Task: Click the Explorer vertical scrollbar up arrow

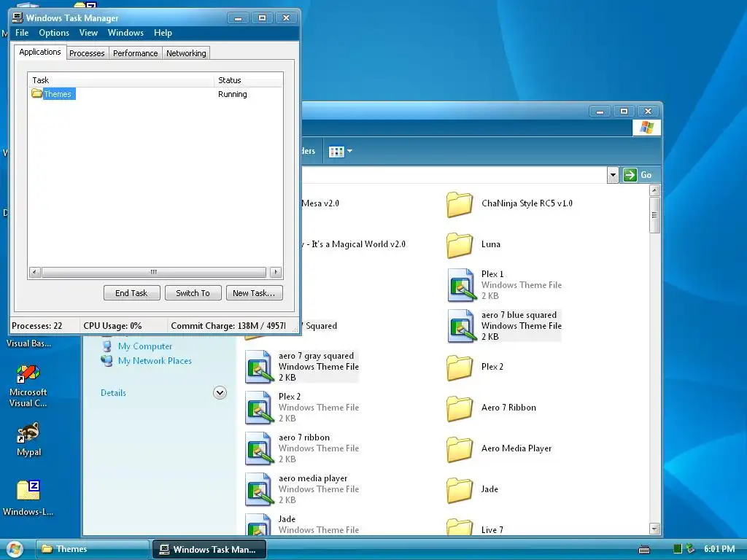Action: click(654, 190)
